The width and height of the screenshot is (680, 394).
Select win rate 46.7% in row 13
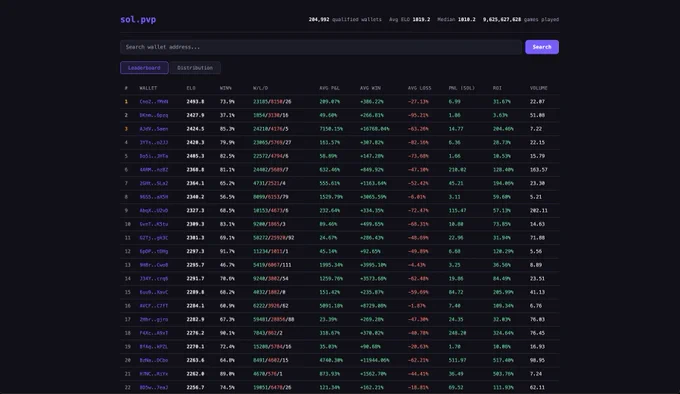(x=227, y=265)
